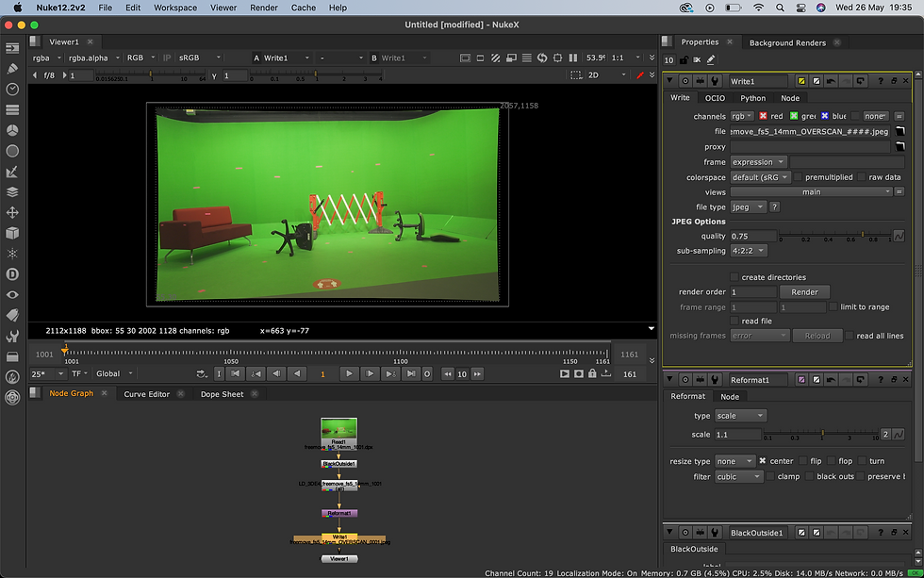924x578 pixels.
Task: Open the Workspace menu
Action: click(x=175, y=8)
